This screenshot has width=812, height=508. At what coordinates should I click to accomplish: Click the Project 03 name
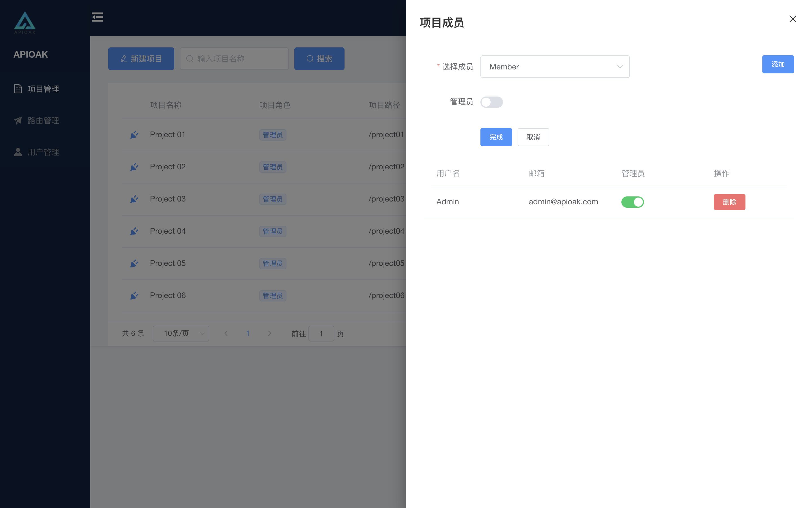[x=167, y=199]
